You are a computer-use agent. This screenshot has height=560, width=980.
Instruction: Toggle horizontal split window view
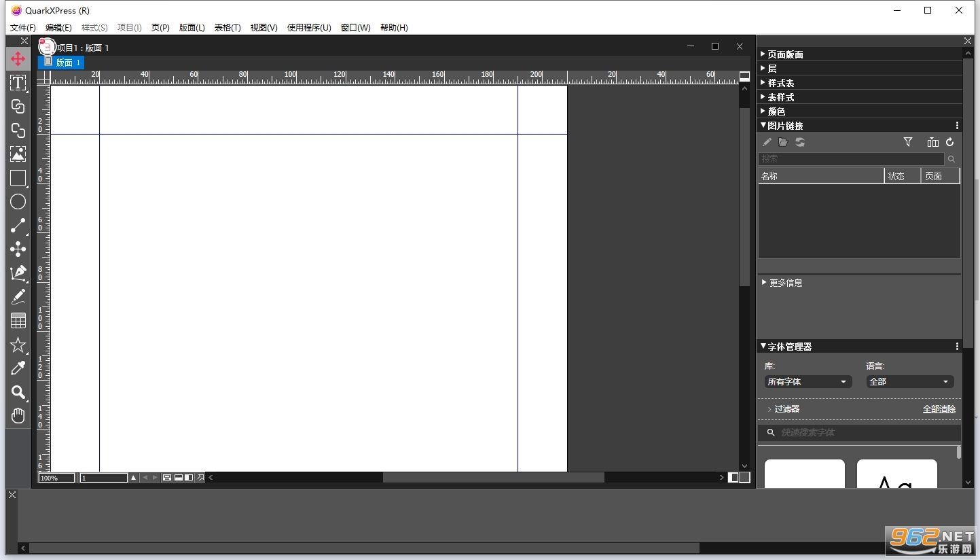pyautogui.click(x=178, y=478)
